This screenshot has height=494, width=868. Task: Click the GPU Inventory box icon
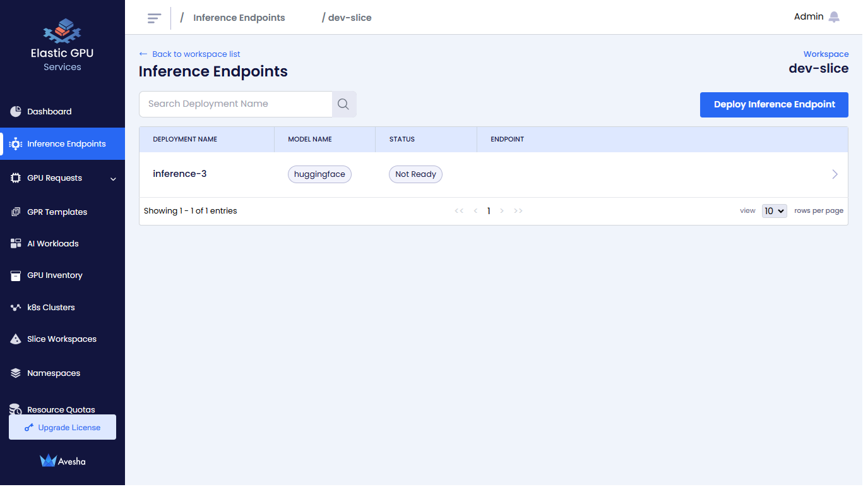click(16, 275)
